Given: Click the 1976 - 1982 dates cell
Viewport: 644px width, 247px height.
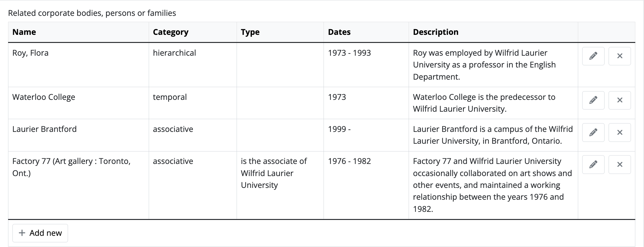Looking at the screenshot, I should coord(349,161).
